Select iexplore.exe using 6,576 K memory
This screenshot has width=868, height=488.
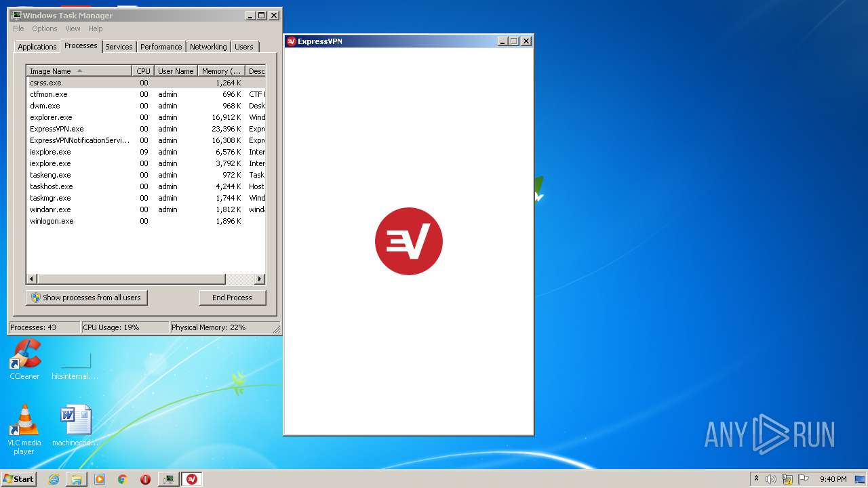pyautogui.click(x=146, y=152)
